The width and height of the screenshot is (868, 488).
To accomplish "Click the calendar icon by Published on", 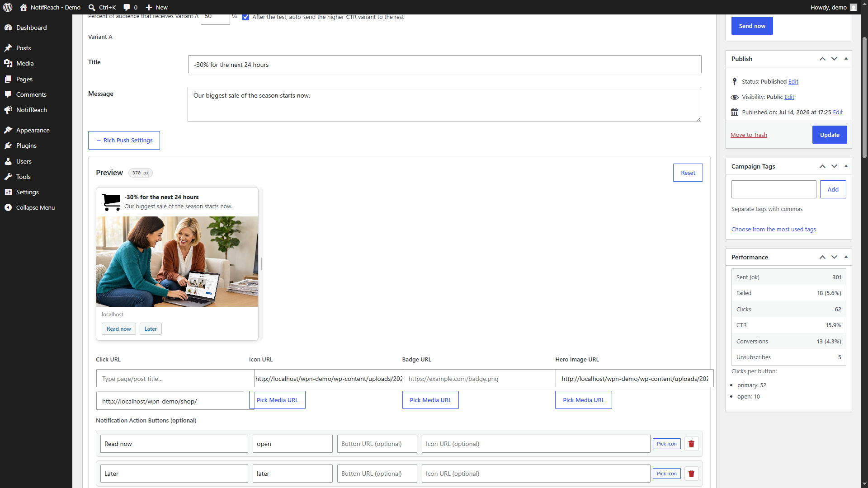I will tap(735, 112).
